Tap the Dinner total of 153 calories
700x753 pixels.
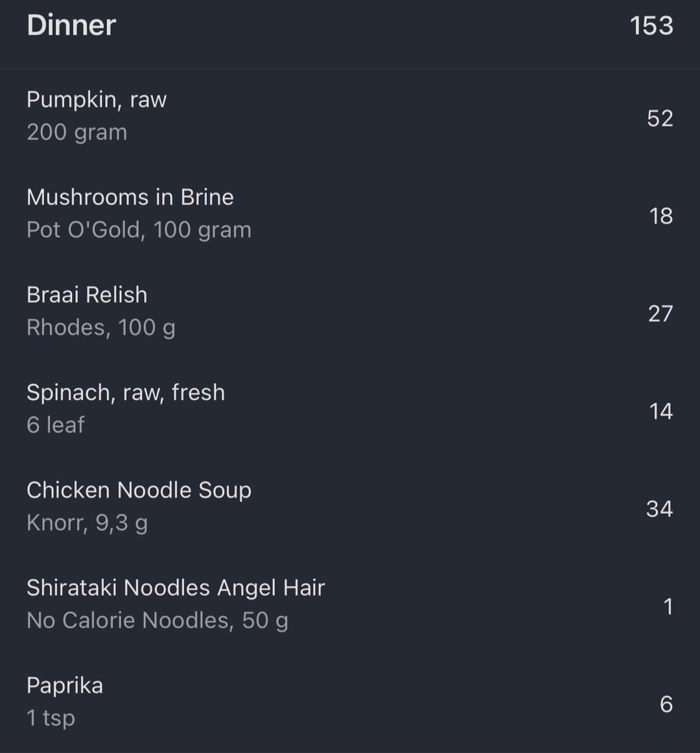point(651,26)
